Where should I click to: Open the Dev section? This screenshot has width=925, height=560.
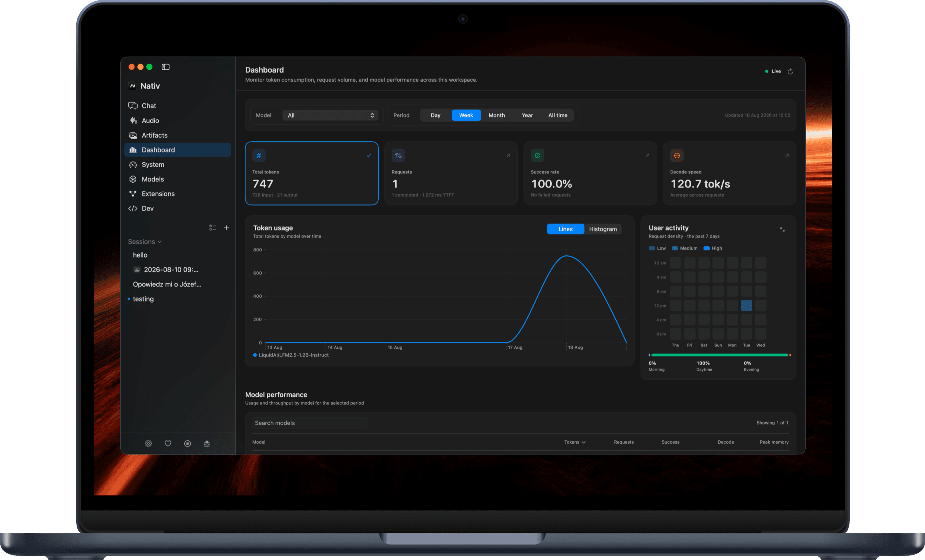177,208
